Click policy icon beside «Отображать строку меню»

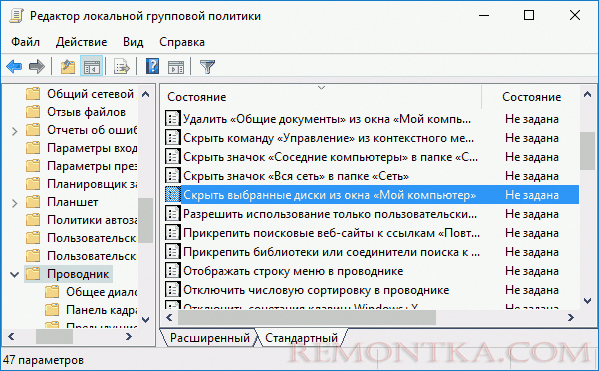coord(173,271)
